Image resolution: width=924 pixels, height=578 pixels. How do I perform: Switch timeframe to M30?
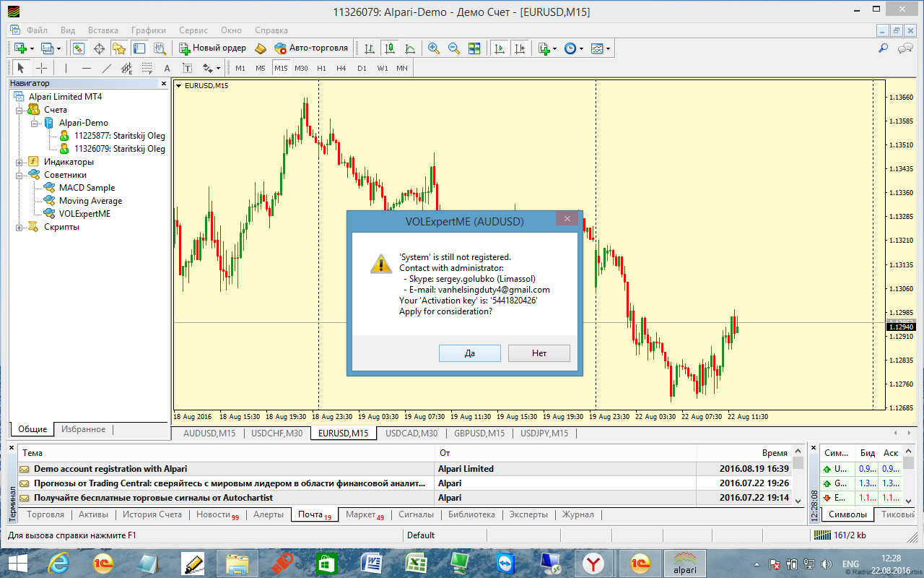301,68
